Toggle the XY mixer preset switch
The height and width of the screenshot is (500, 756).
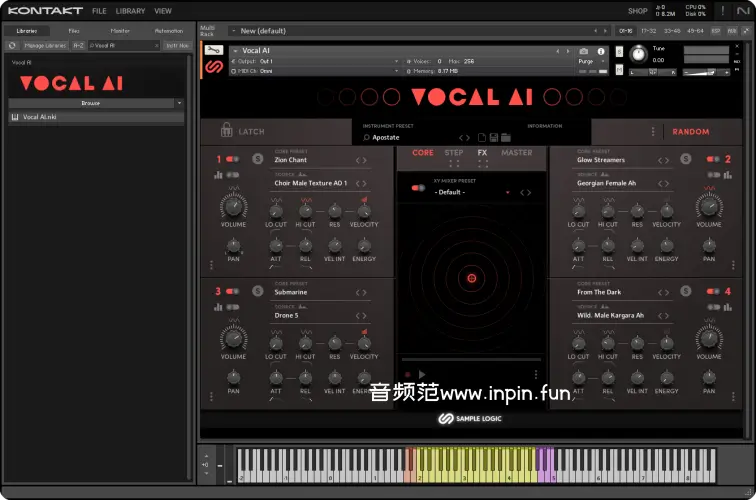(x=418, y=187)
